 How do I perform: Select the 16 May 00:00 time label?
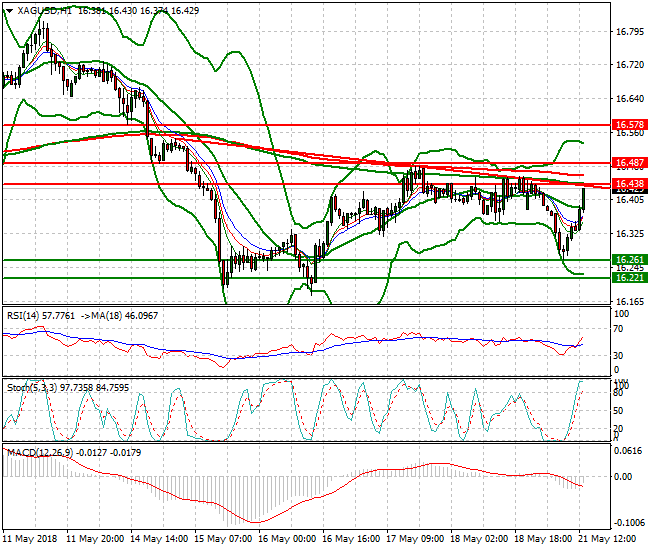(287, 539)
